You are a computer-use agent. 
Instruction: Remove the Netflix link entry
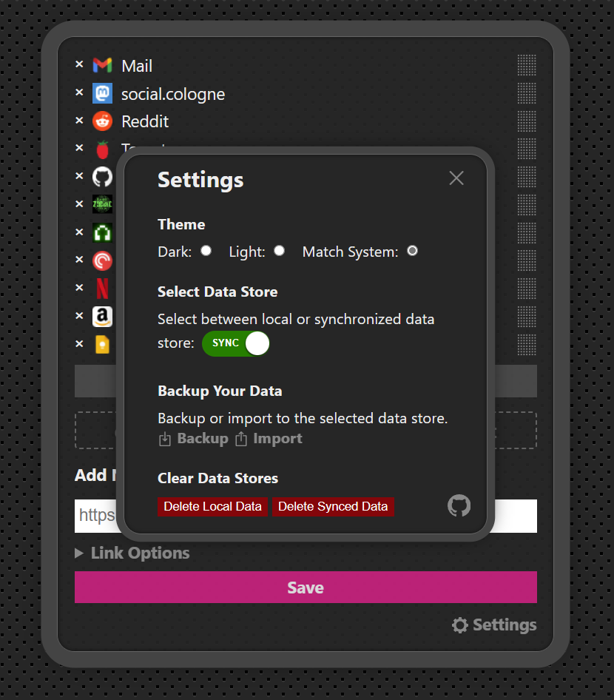[x=79, y=288]
